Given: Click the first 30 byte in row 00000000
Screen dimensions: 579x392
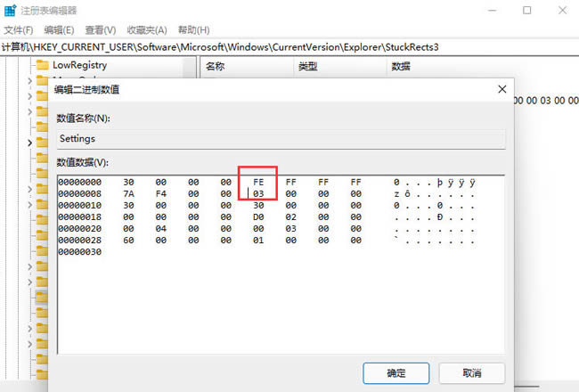Looking at the screenshot, I should pyautogui.click(x=128, y=182).
